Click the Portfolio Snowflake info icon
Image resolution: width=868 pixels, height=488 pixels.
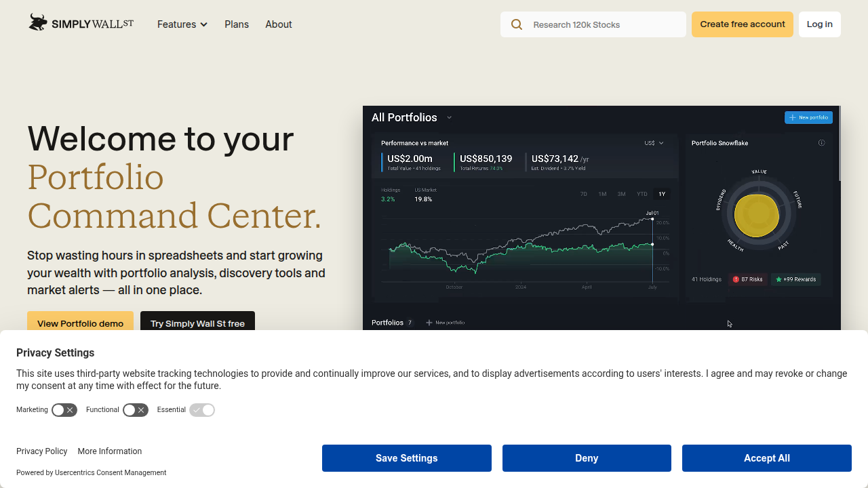click(x=822, y=143)
